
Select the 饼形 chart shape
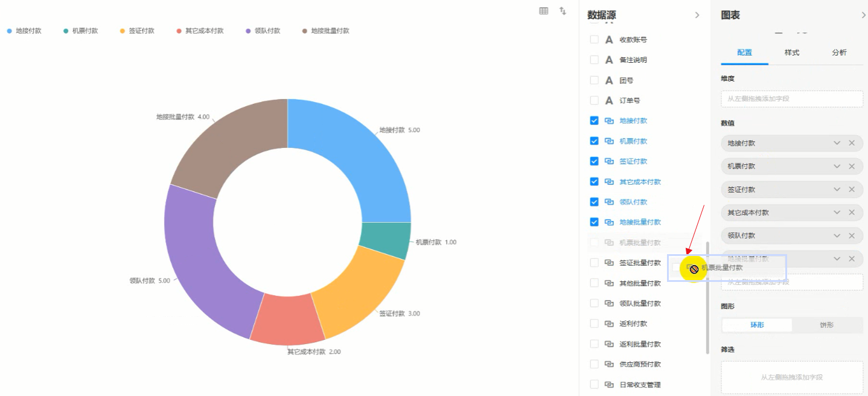[826, 325]
